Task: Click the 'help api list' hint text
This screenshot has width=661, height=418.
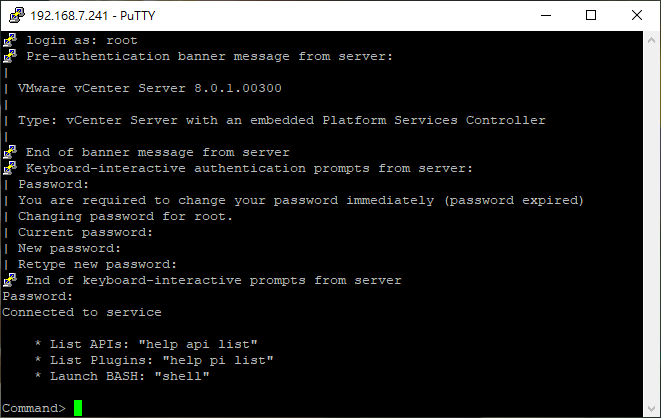Action: coord(198,344)
